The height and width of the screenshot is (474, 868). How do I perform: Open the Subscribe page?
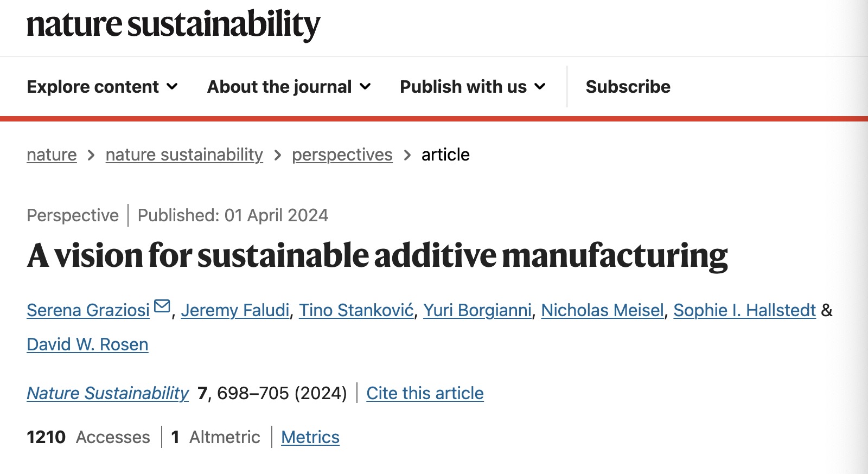pos(628,87)
